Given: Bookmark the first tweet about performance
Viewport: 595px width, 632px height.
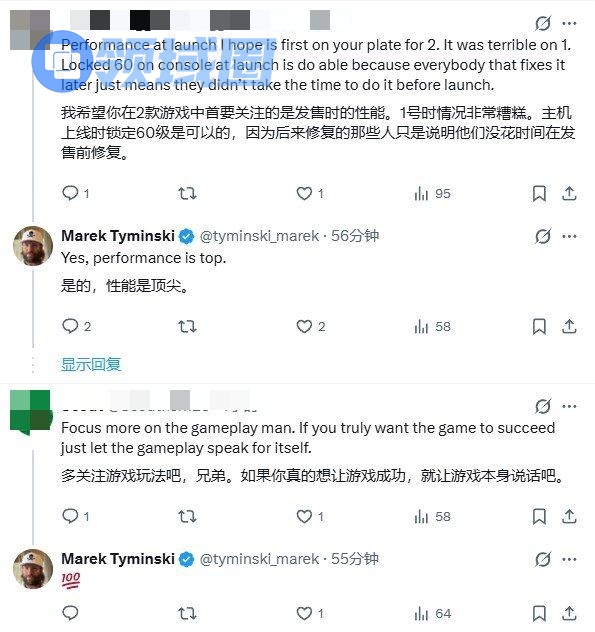Looking at the screenshot, I should 539,194.
